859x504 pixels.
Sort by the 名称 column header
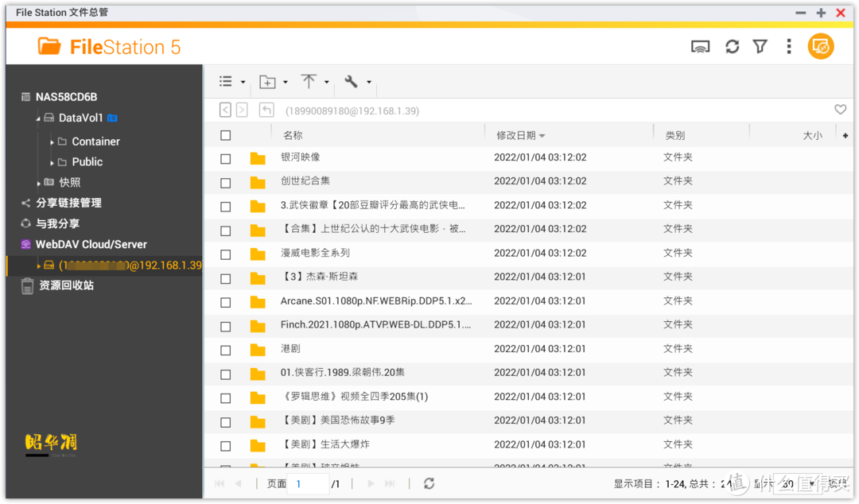(293, 135)
